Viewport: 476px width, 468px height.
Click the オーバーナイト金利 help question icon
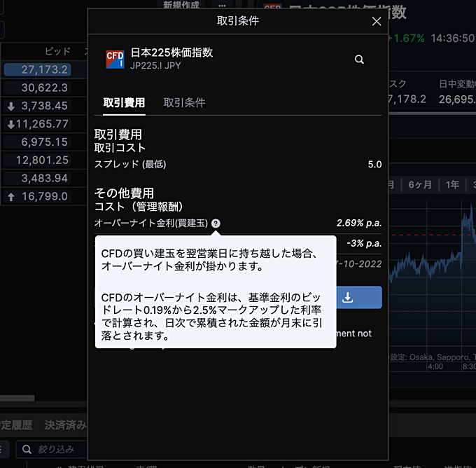(x=216, y=223)
